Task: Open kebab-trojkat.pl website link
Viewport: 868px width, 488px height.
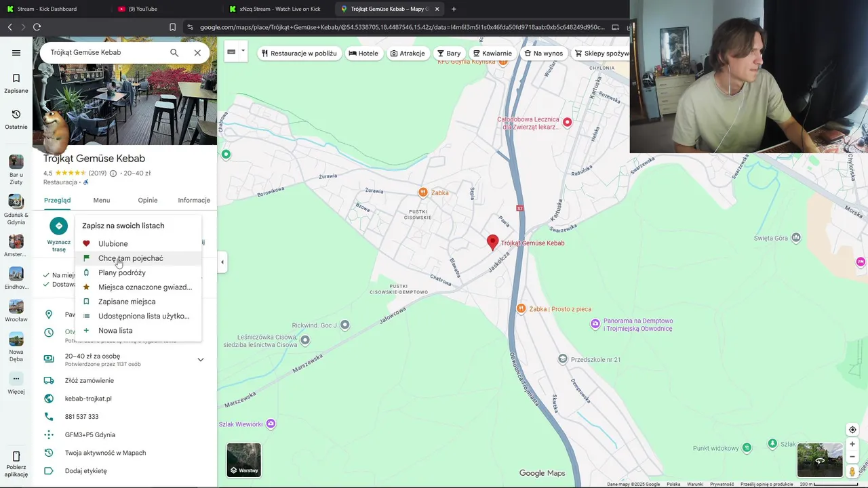Action: point(88,399)
